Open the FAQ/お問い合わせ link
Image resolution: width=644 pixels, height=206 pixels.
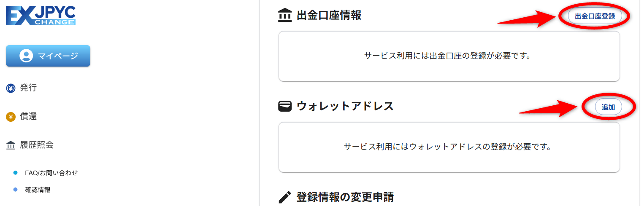click(x=51, y=173)
